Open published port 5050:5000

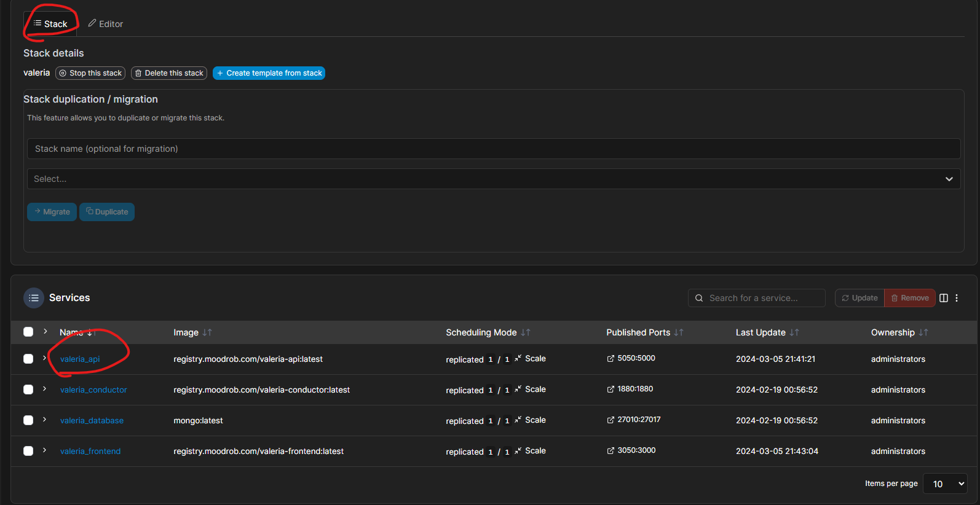tap(631, 358)
